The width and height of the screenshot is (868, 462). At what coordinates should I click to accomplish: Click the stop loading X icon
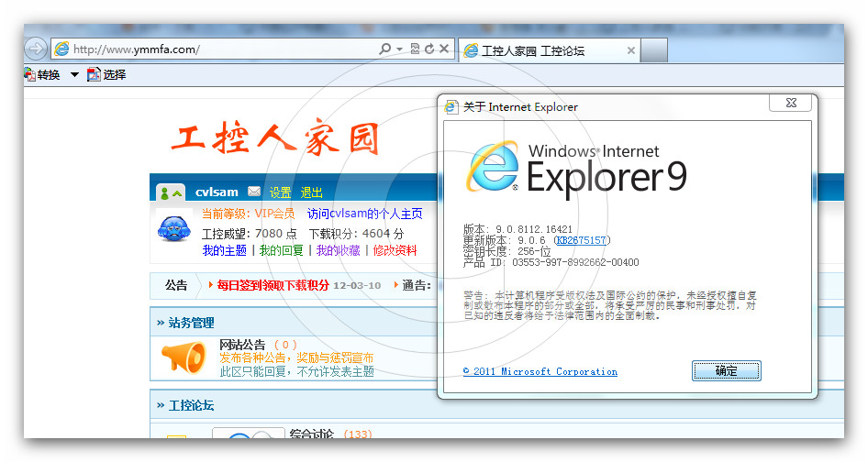(444, 49)
